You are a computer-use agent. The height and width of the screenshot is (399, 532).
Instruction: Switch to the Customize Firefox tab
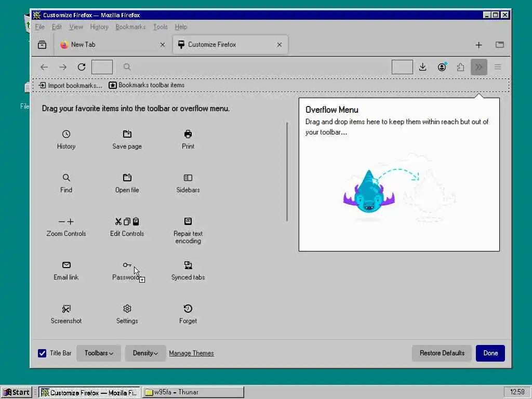coord(230,45)
